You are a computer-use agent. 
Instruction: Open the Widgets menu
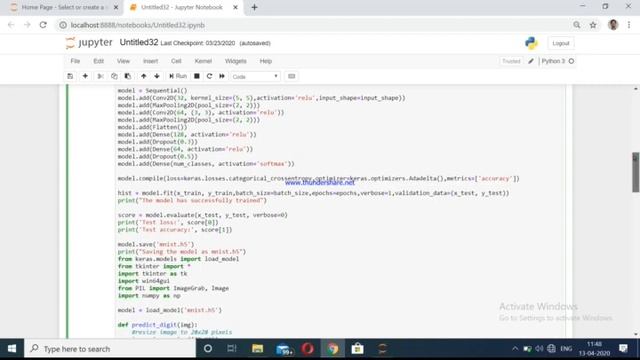click(x=236, y=61)
